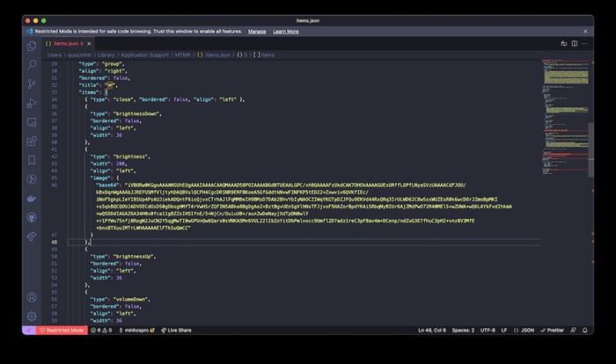
Task: Click the vertical scrollbar thumb in editor
Action: (x=590, y=150)
